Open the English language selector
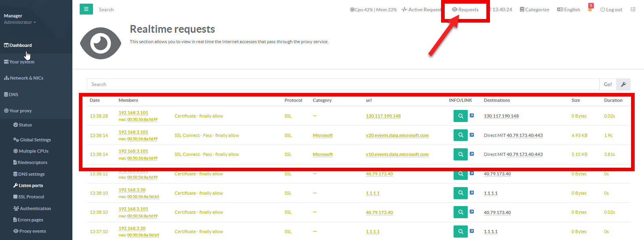644x240 pixels. (x=568, y=10)
